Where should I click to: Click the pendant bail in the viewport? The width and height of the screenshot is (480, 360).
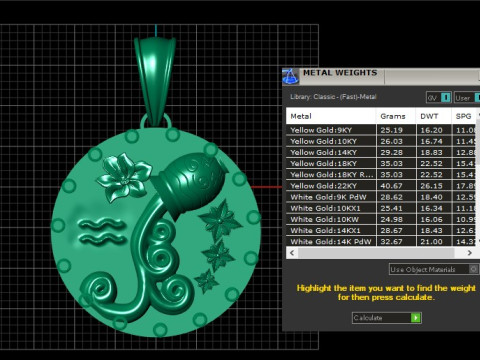coord(155,81)
